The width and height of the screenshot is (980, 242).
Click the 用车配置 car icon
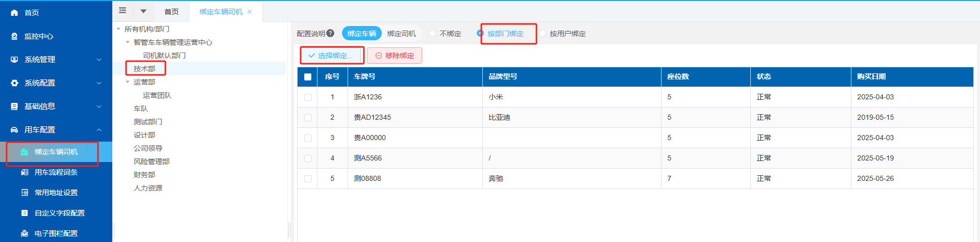click(x=14, y=130)
